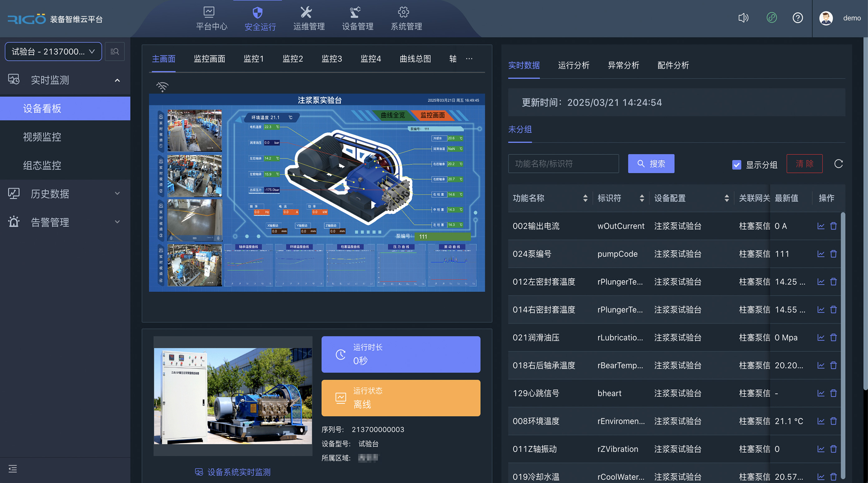
Task: Click the speaker sound icon in header
Action: pos(743,18)
